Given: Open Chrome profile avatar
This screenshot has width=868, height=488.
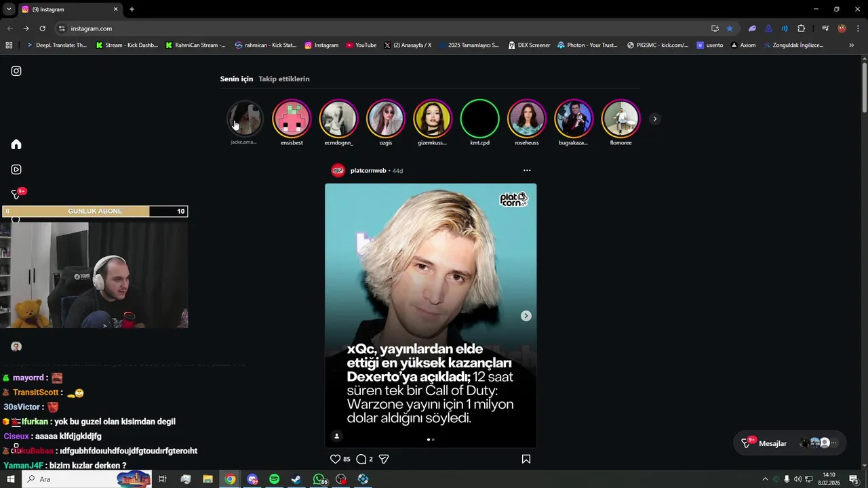Looking at the screenshot, I should (842, 28).
